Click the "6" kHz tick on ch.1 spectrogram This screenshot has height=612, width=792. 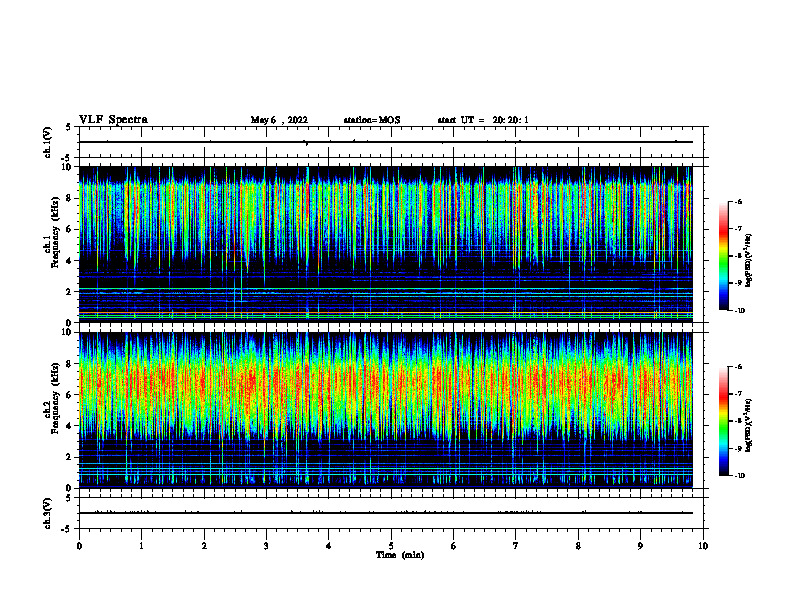[69, 229]
